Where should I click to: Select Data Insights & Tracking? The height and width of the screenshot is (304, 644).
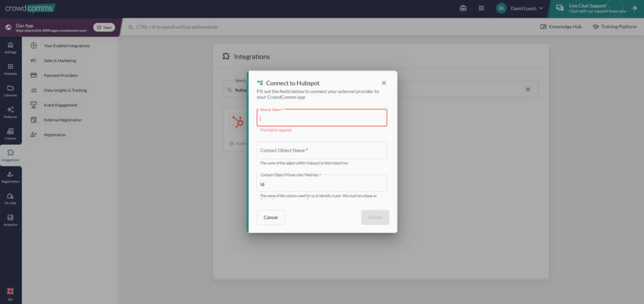tap(65, 90)
